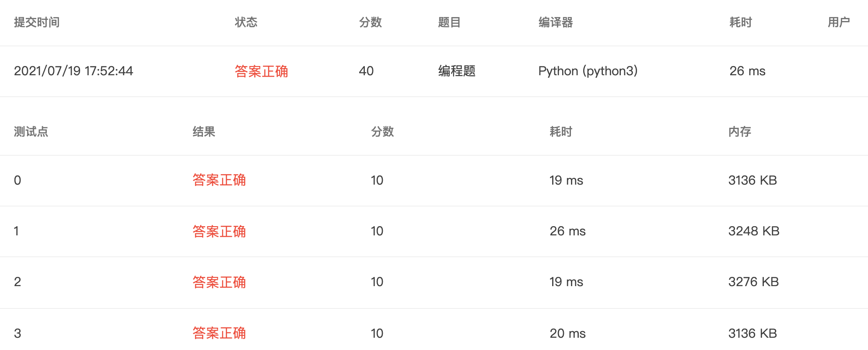The width and height of the screenshot is (868, 350).
Task: Click 26 ms time of test point 1
Action: coord(567,231)
